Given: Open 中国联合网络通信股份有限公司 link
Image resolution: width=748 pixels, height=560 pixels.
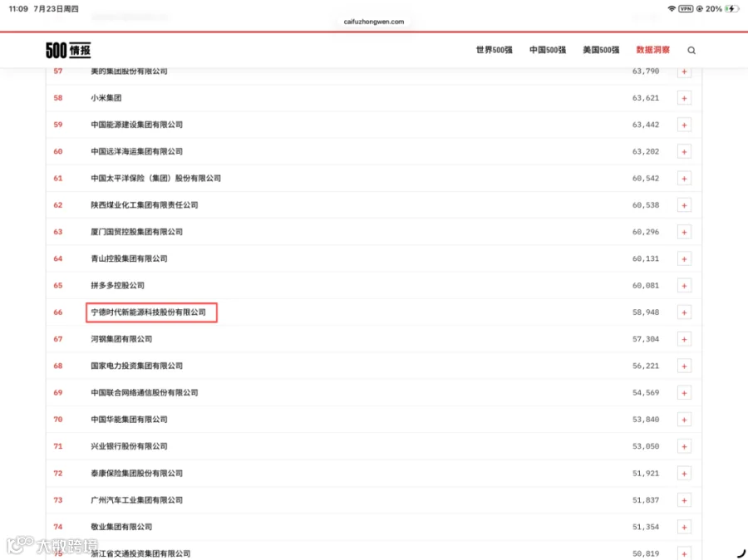Looking at the screenshot, I should click(144, 392).
